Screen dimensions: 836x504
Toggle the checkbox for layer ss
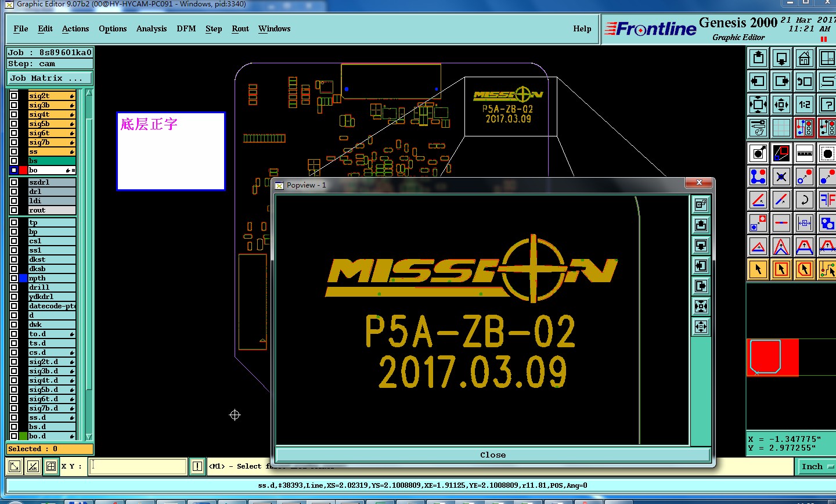14,152
